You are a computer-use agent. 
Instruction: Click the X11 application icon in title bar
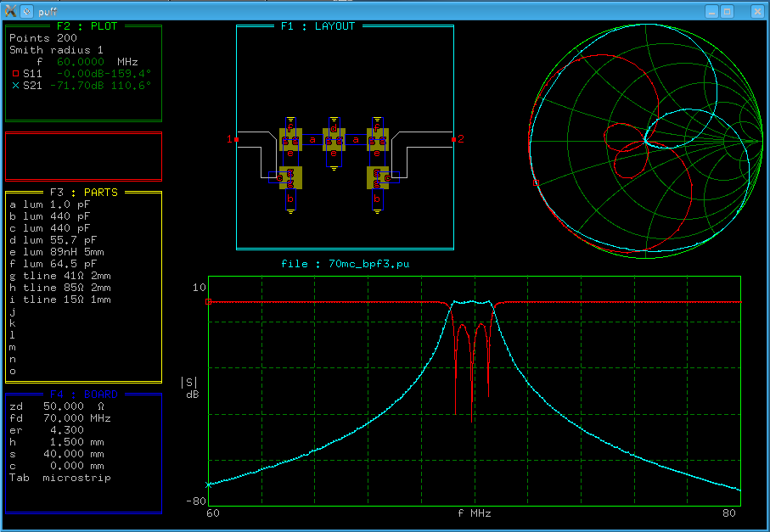pos(10,11)
